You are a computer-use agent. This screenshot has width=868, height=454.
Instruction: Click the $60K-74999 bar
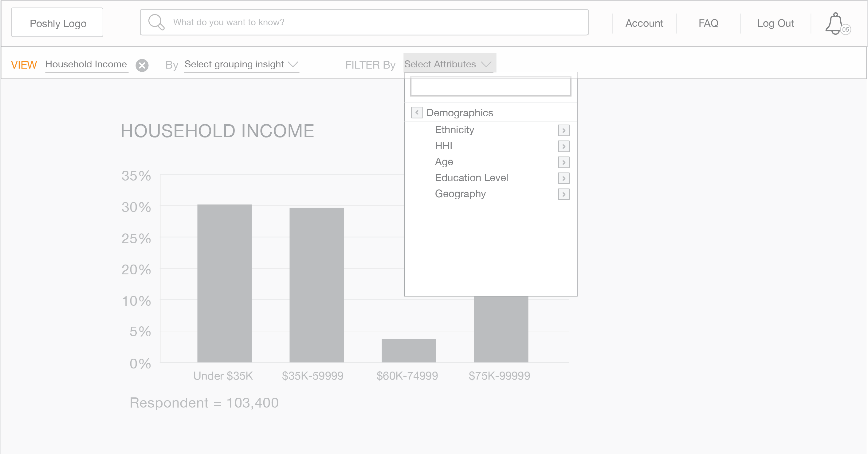pos(409,351)
